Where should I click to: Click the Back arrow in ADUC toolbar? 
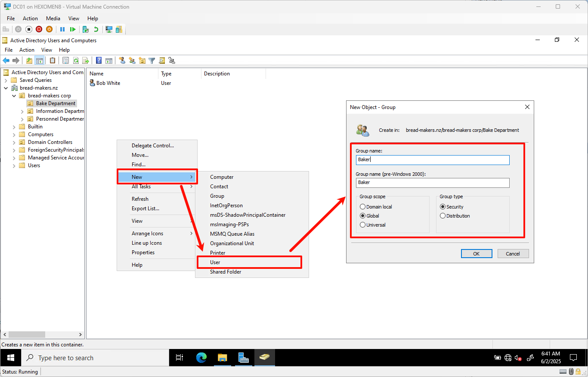[x=6, y=61]
